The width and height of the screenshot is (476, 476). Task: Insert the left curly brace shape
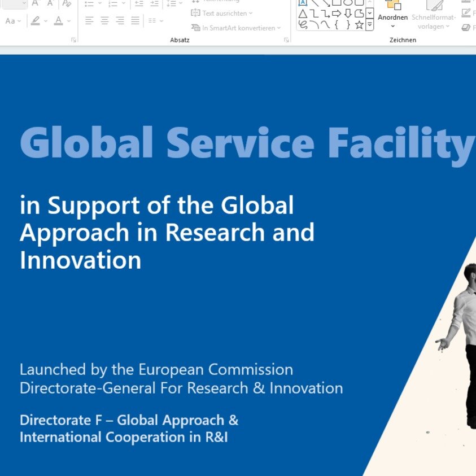tap(337, 25)
